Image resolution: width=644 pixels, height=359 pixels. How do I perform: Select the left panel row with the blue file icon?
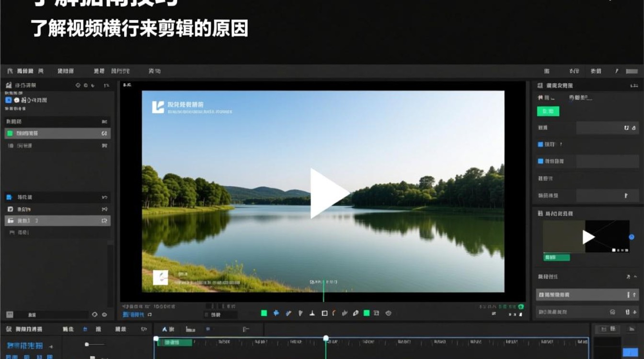pos(57,197)
